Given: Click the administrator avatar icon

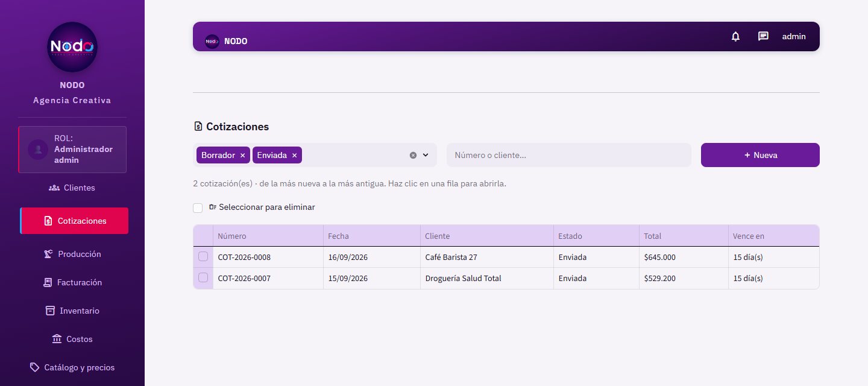Looking at the screenshot, I should 39,149.
